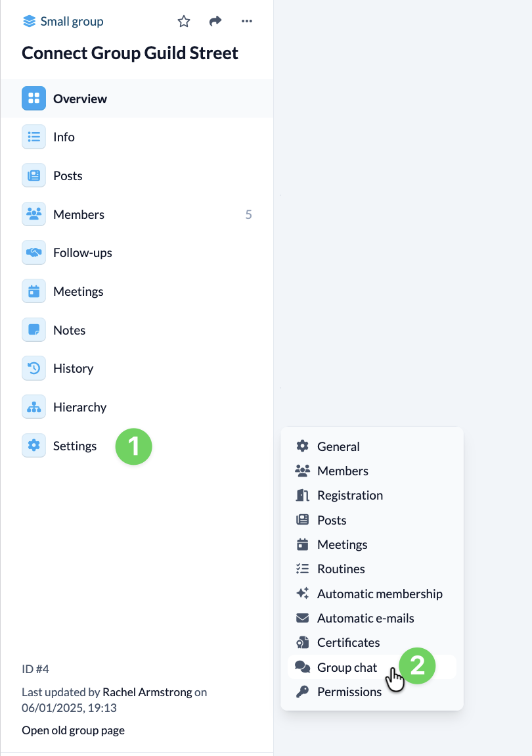The image size is (532, 756).
Task: Show the group History
Action: click(73, 368)
